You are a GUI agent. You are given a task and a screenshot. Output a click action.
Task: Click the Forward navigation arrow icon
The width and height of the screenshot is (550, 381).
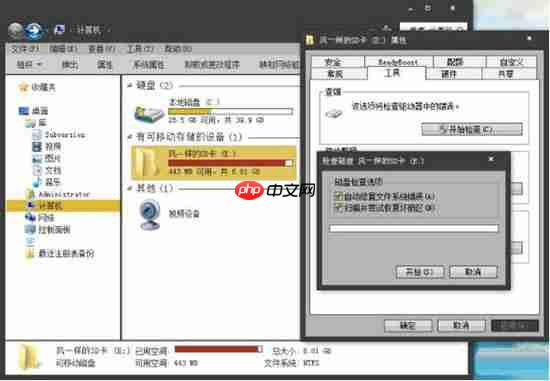(x=34, y=31)
